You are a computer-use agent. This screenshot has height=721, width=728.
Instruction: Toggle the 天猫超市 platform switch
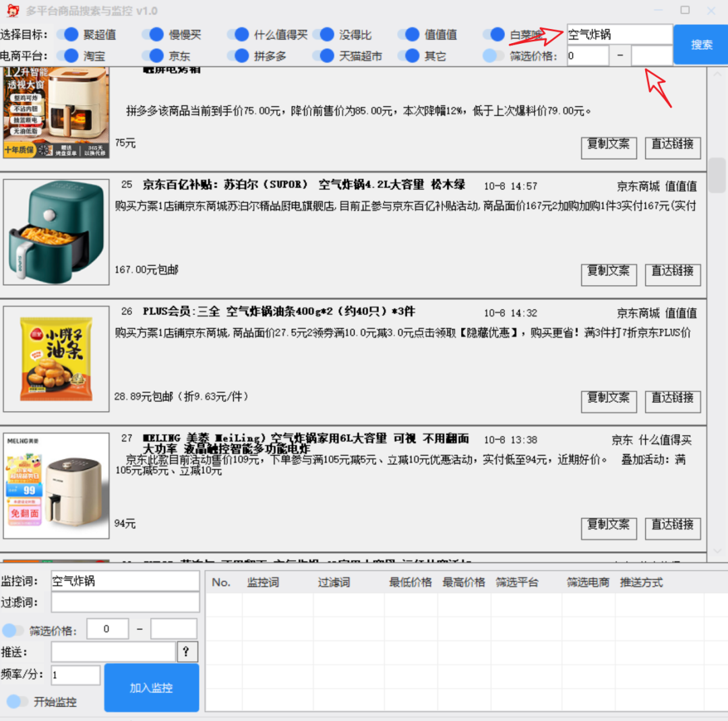(324, 56)
